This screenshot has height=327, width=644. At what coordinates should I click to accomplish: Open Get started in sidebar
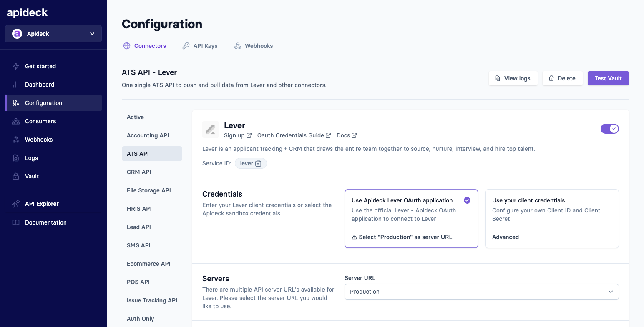click(x=53, y=66)
